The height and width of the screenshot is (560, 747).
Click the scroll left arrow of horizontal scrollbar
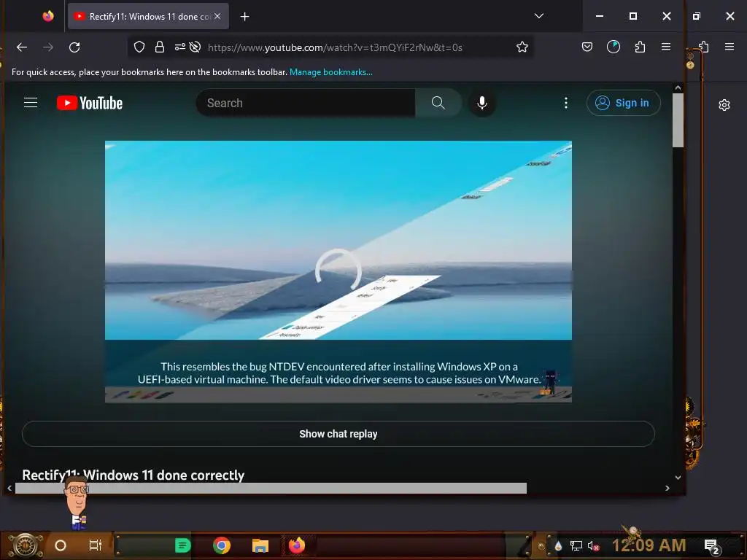[9, 488]
